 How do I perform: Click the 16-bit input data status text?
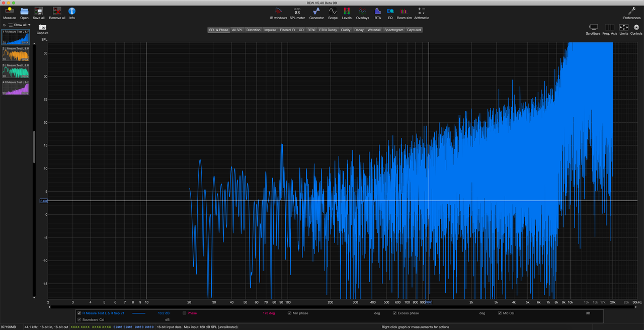coord(169,327)
